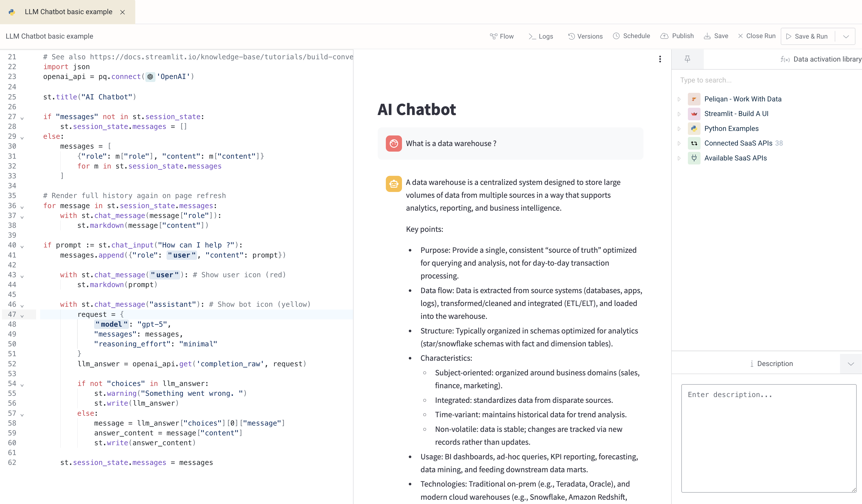Open the Schedule settings
Image resolution: width=862 pixels, height=504 pixels.
[631, 36]
